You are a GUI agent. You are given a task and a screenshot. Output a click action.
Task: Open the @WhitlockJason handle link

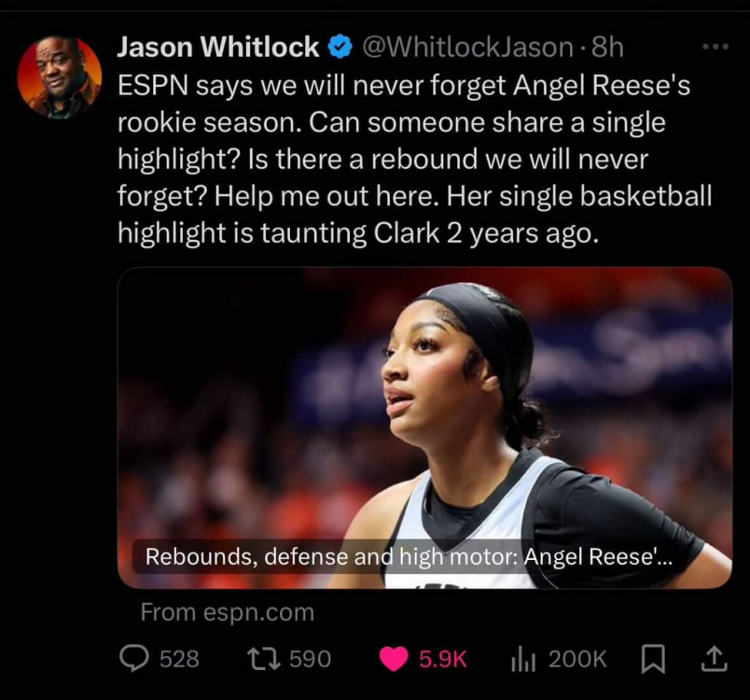pyautogui.click(x=467, y=47)
